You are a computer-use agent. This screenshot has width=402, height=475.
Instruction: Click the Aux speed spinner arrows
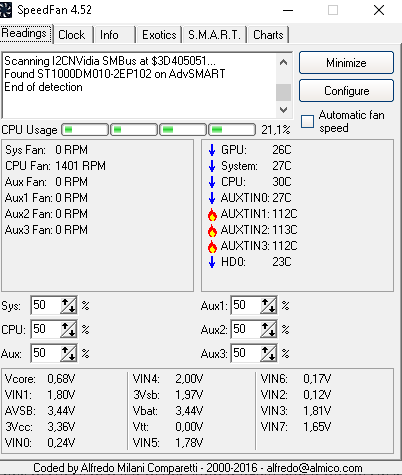[68, 353]
